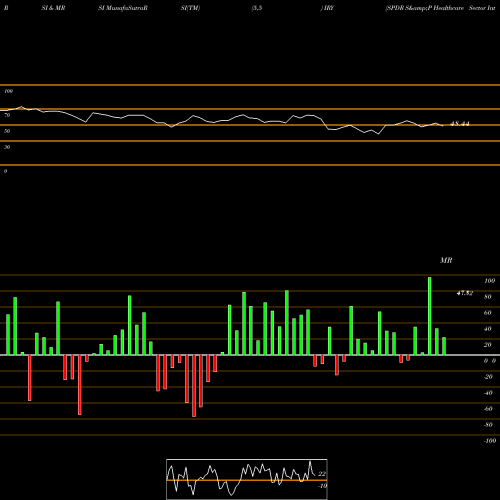Image resolution: width=500 pixels, height=500 pixels.
Task: Click the value -19 in mini chart
Action: pos(322,486)
